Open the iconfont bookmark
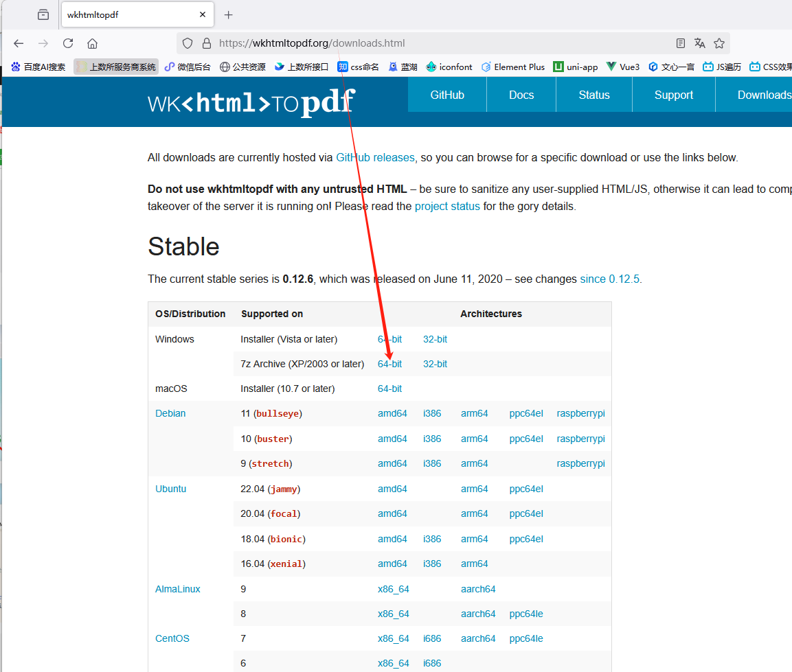This screenshot has height=672, width=792. (x=449, y=67)
